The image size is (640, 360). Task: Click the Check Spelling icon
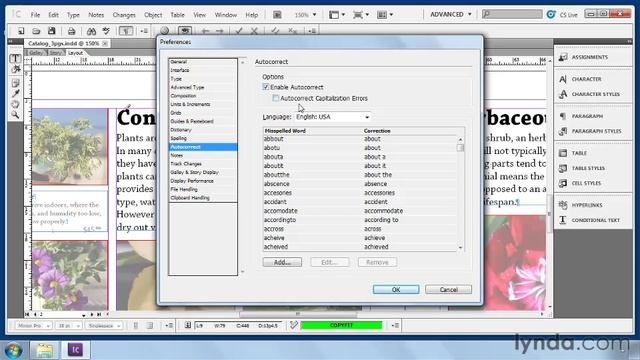[106, 31]
